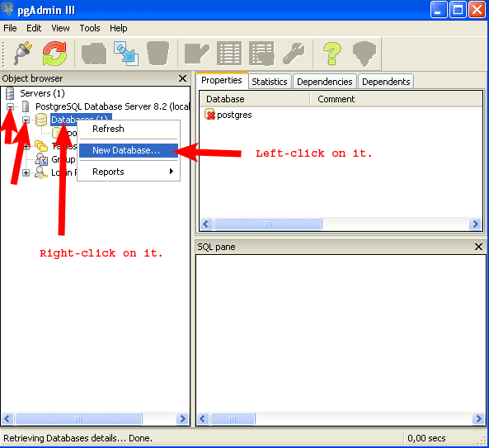Click the Properties list horizontal scrollbar thumb
This screenshot has height=448, width=489.
point(268,224)
